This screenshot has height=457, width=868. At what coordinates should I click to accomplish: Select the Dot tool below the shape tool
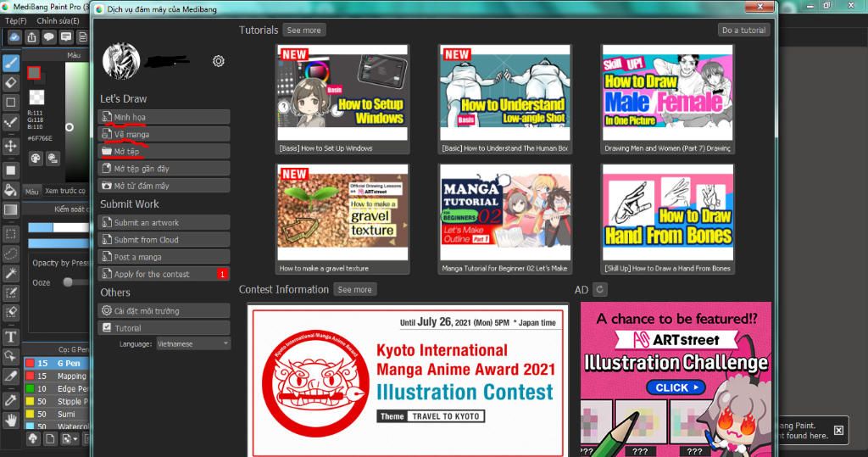[10, 122]
